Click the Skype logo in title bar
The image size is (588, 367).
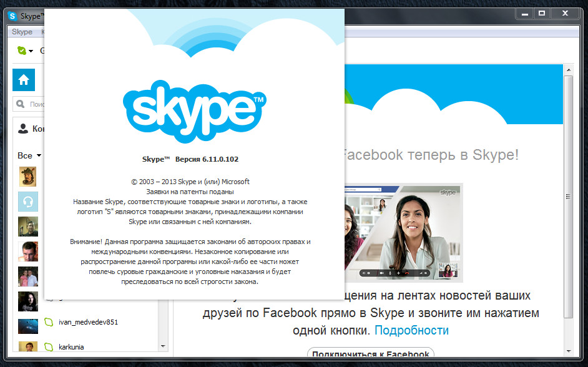(x=12, y=16)
